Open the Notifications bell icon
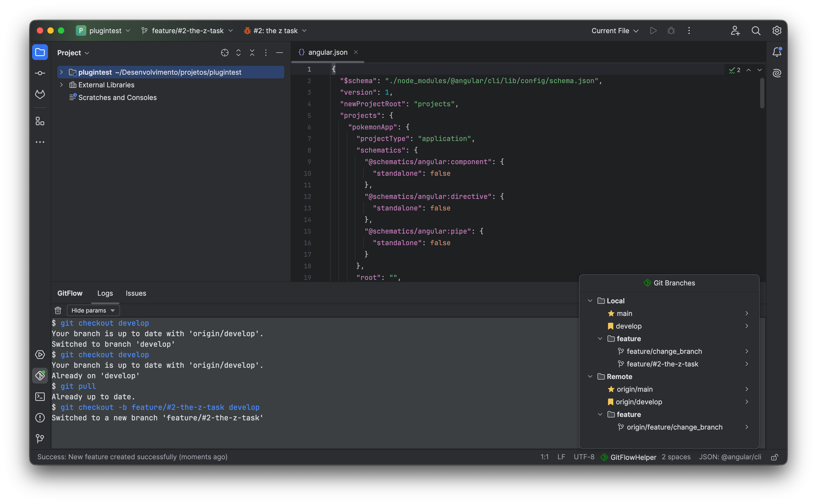This screenshot has height=504, width=817. pos(777,52)
